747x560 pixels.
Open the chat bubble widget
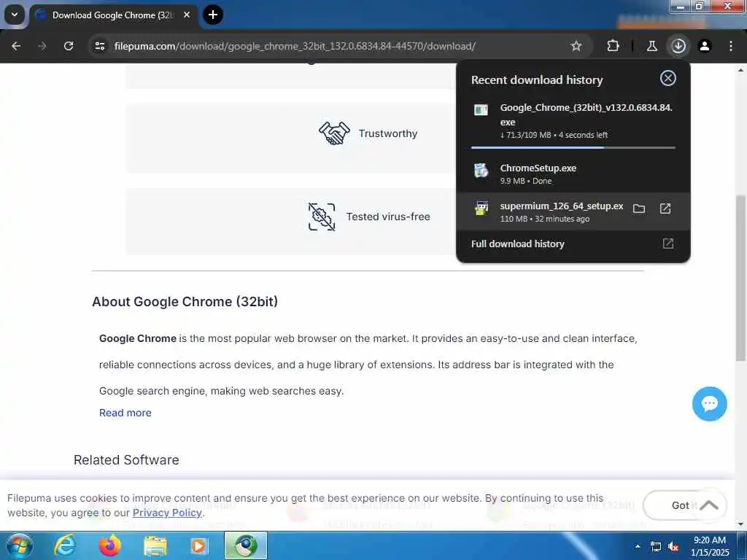pyautogui.click(x=709, y=404)
